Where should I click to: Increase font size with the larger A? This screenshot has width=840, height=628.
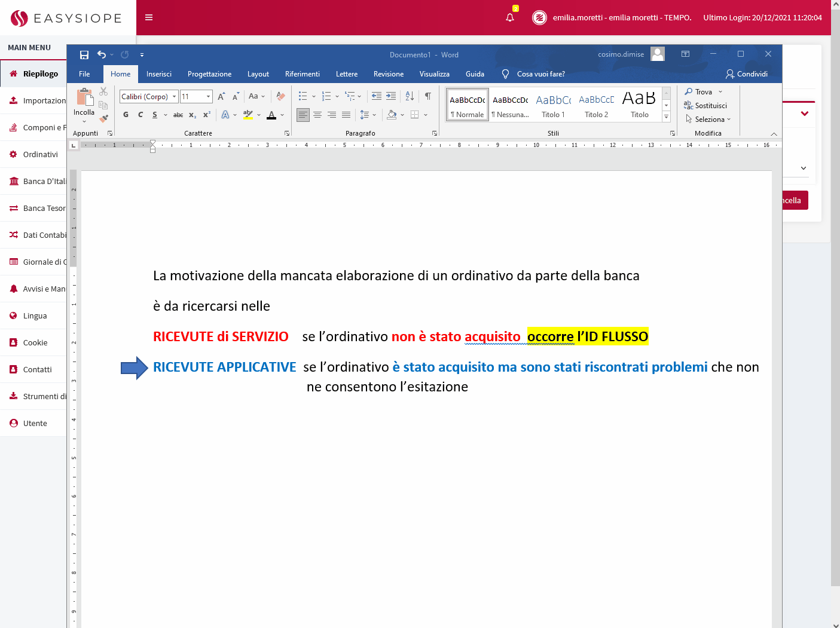[222, 96]
